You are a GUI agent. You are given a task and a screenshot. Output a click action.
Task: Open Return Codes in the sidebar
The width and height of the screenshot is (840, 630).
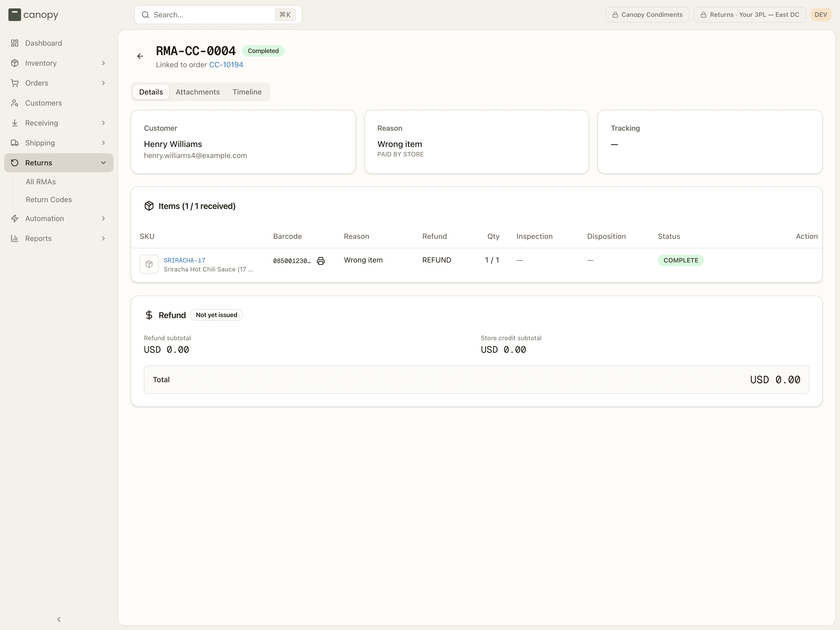click(x=49, y=200)
